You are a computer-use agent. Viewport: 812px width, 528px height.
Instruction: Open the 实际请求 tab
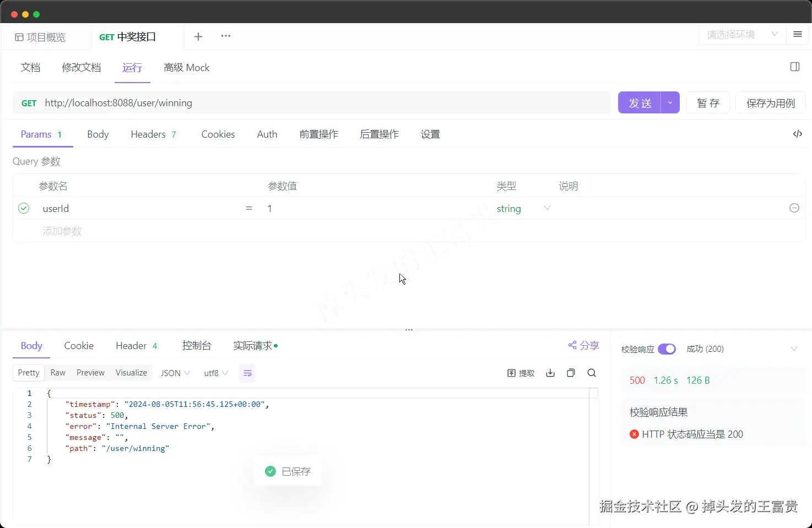[255, 346]
